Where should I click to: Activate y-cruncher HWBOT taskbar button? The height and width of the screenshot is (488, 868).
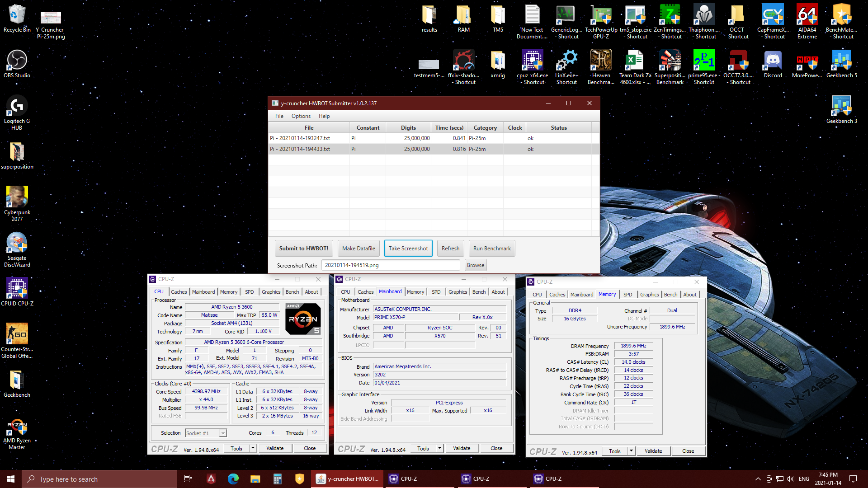tap(347, 479)
